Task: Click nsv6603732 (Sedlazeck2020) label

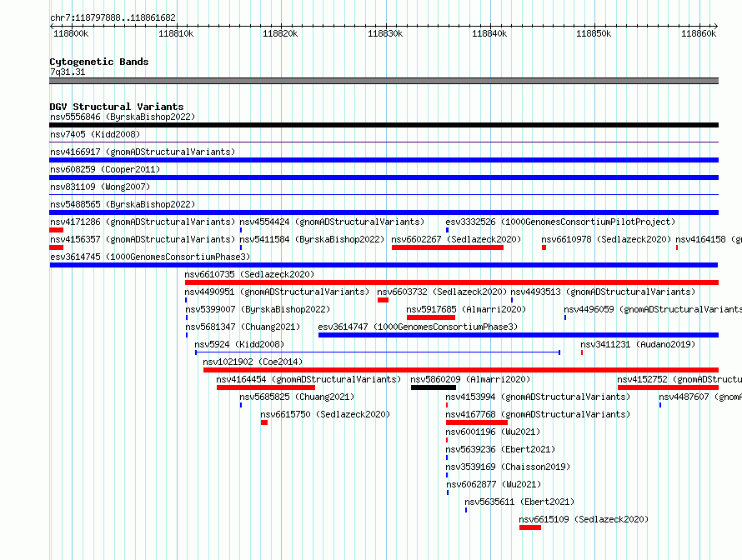Action: pyautogui.click(x=442, y=292)
